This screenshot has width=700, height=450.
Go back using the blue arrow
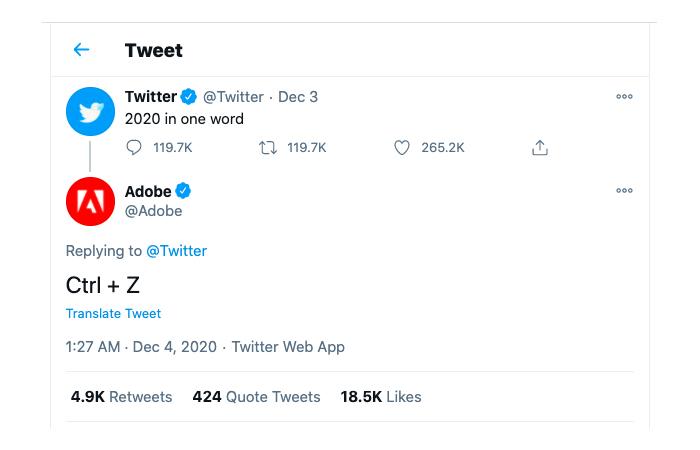81,50
